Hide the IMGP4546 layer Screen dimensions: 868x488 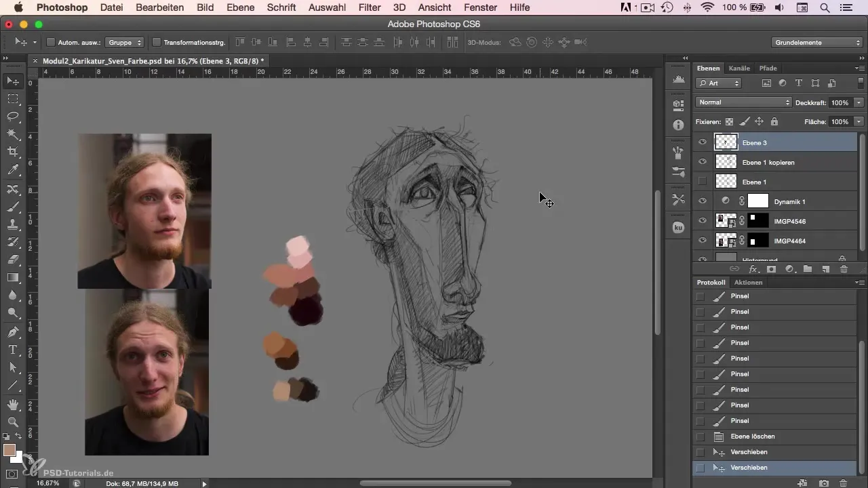pos(703,221)
